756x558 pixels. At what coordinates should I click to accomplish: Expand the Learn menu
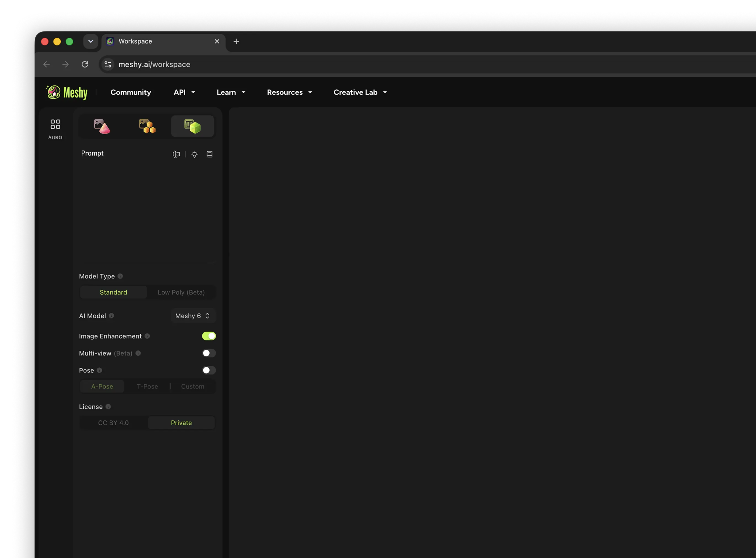click(231, 93)
